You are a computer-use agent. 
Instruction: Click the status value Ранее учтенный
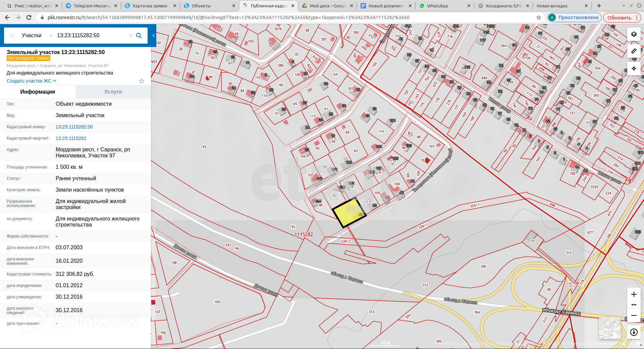pos(76,179)
